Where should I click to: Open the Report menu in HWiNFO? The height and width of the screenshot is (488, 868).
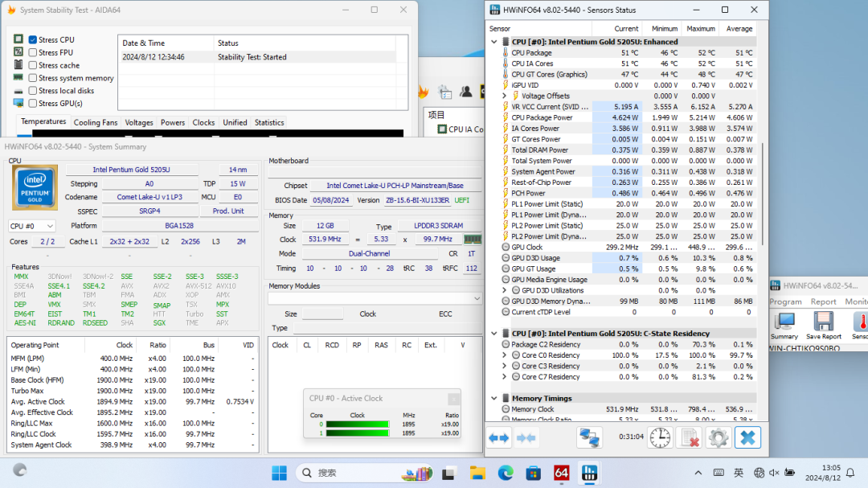pyautogui.click(x=823, y=301)
